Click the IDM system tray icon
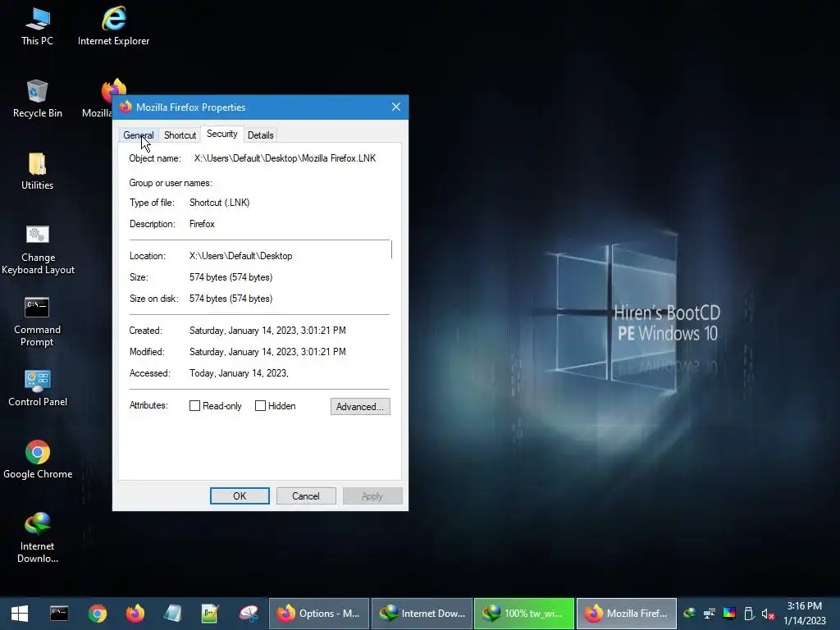This screenshot has height=630, width=840. click(x=689, y=614)
